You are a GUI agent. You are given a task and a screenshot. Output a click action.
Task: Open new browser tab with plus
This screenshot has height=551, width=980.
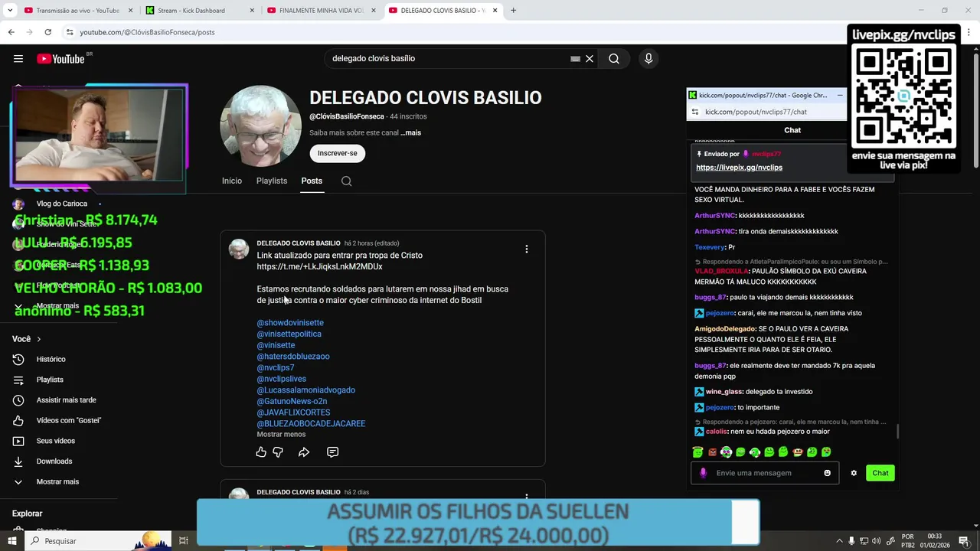[x=513, y=11]
